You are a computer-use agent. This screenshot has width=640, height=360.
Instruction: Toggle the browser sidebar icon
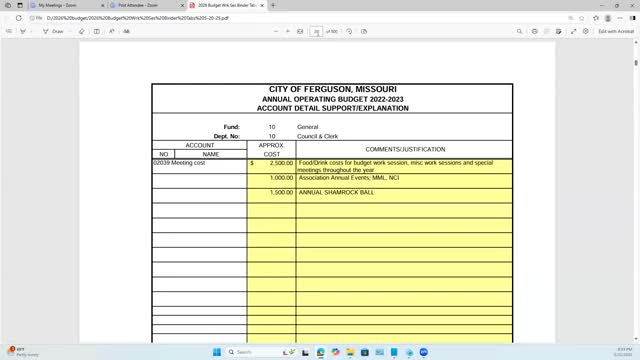pos(632,18)
